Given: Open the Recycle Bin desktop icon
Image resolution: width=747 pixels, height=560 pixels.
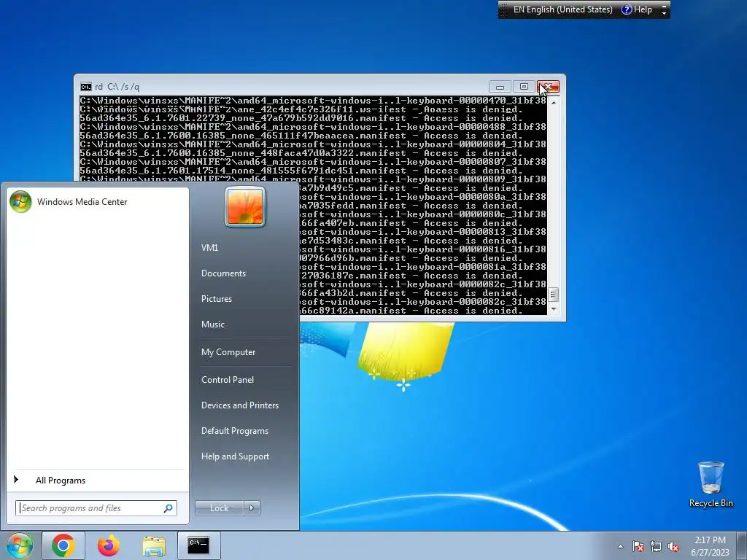Looking at the screenshot, I should [711, 484].
